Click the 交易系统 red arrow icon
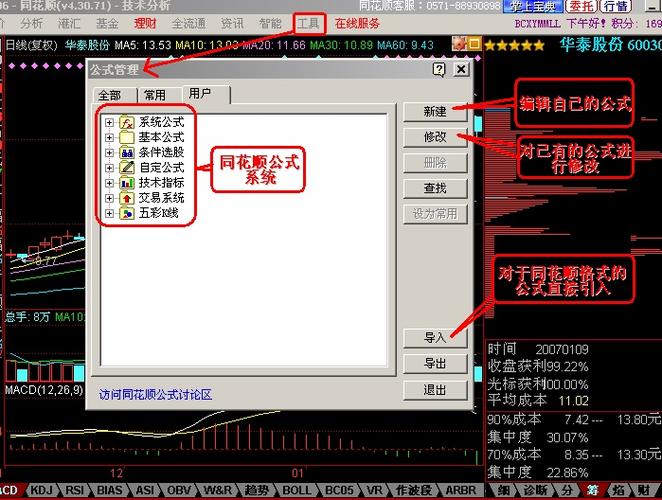The height and width of the screenshot is (500, 662). (x=127, y=198)
